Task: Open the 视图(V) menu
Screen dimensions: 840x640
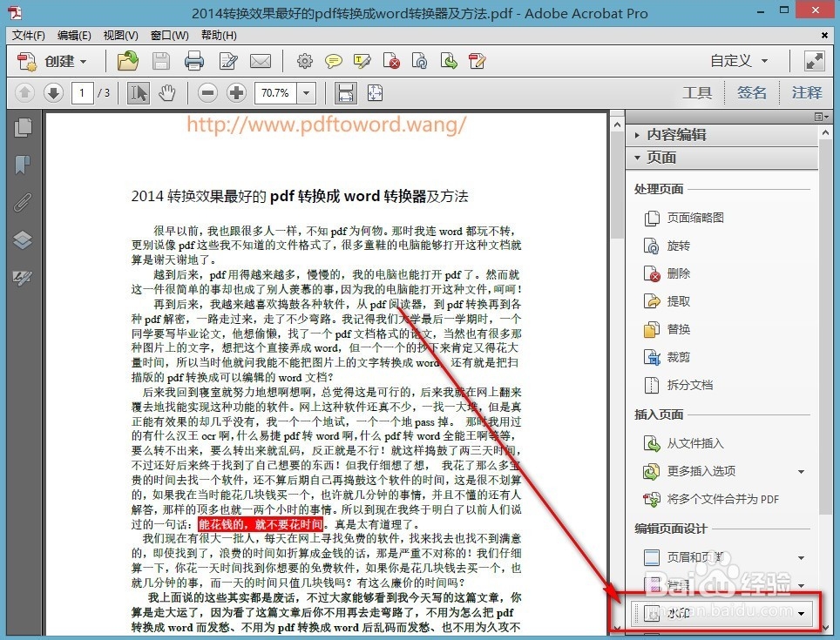Action: (121, 36)
